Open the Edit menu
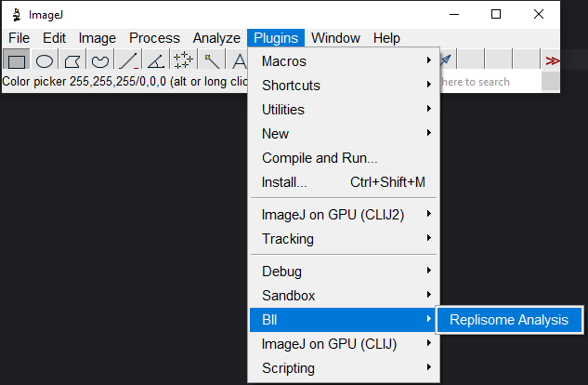Image resolution: width=588 pixels, height=385 pixels. pos(54,38)
